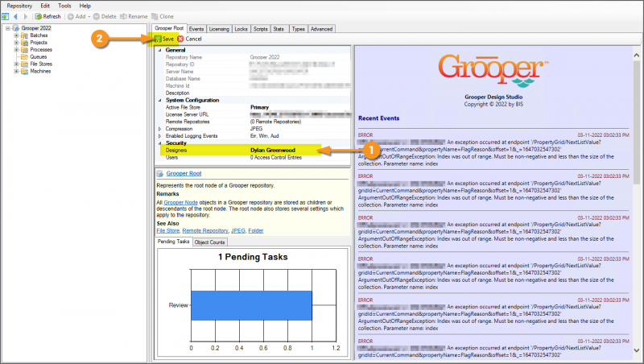Click the Clone toolbar button
The height and width of the screenshot is (364, 644).
pyautogui.click(x=163, y=16)
